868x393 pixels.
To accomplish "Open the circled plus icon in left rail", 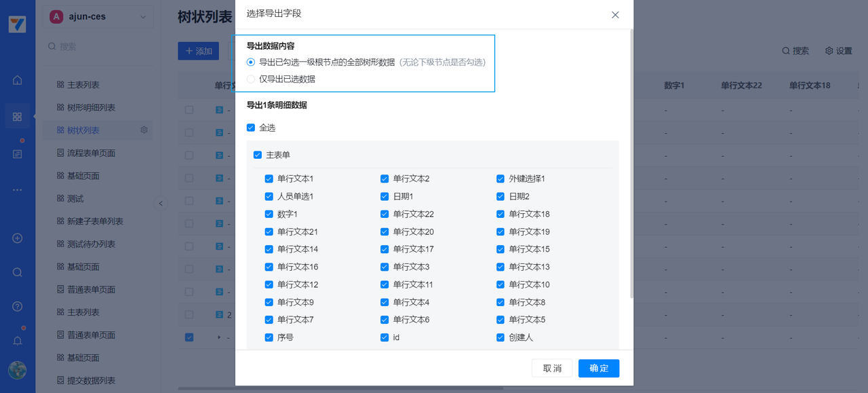I will pos(18,238).
